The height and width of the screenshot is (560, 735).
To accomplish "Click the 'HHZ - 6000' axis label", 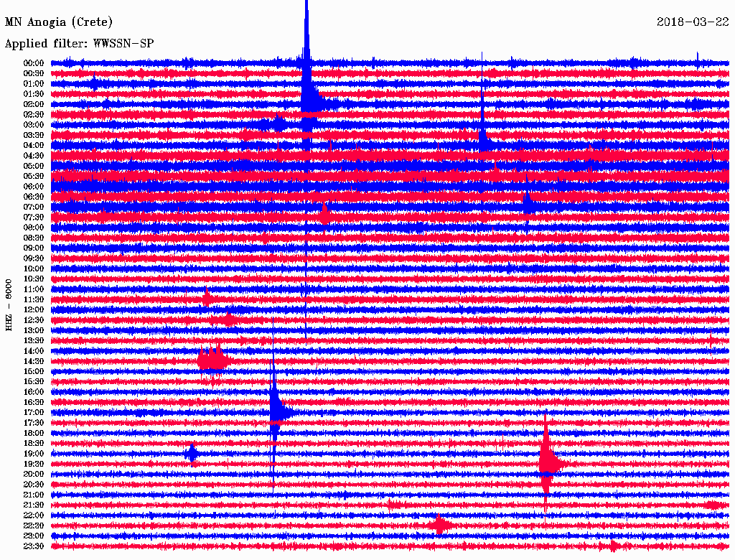I will tap(9, 305).
